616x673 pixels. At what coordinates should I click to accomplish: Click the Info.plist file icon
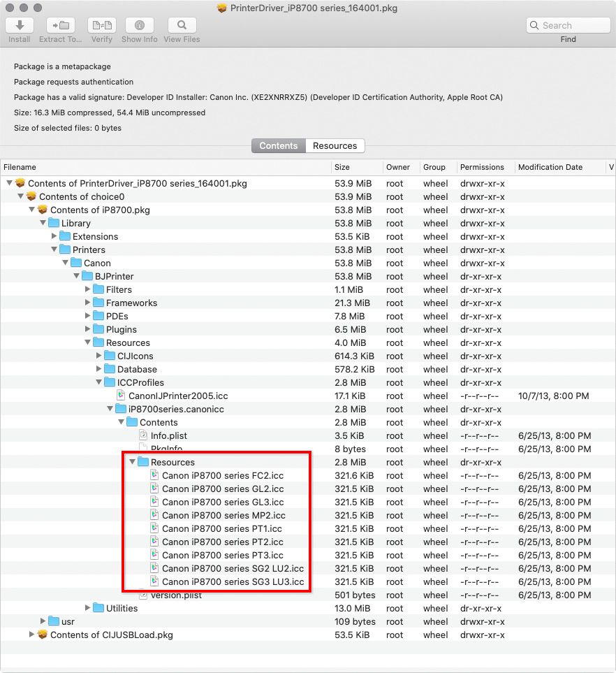click(x=143, y=435)
